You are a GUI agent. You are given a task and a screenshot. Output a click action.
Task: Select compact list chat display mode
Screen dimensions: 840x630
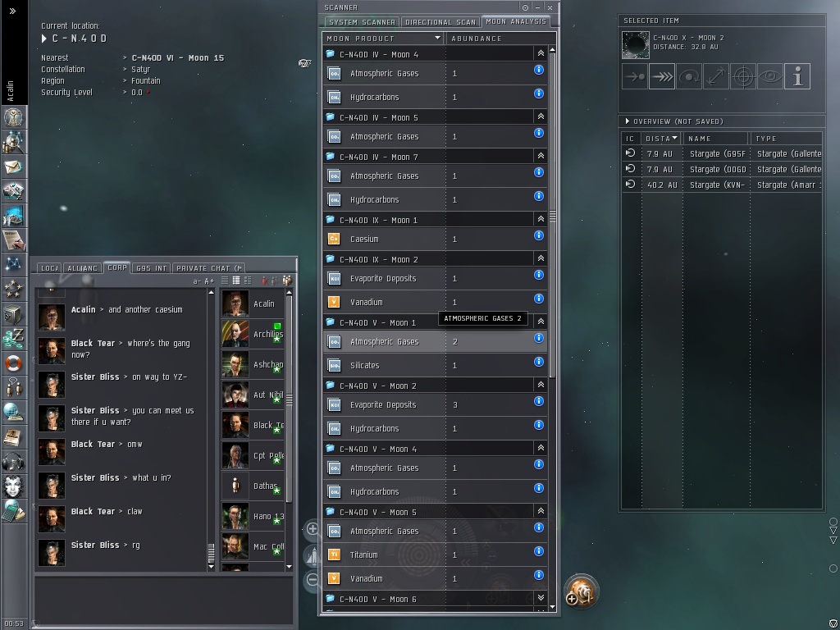click(235, 281)
